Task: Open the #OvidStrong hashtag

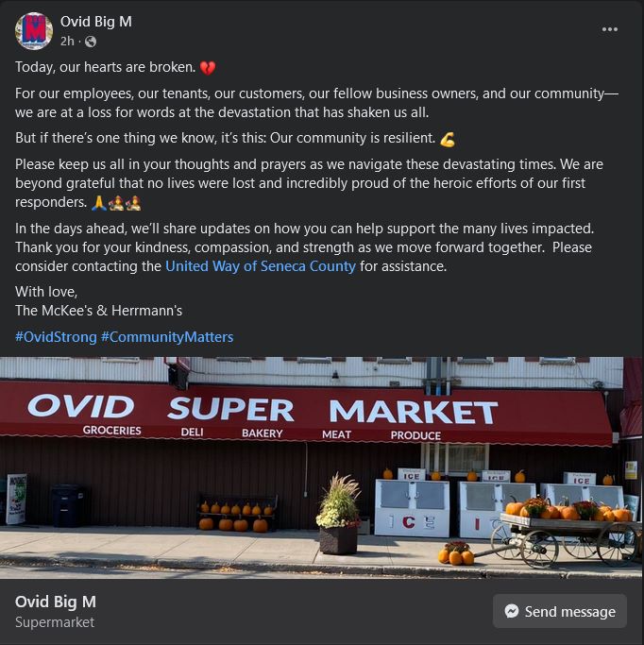Action: point(56,337)
